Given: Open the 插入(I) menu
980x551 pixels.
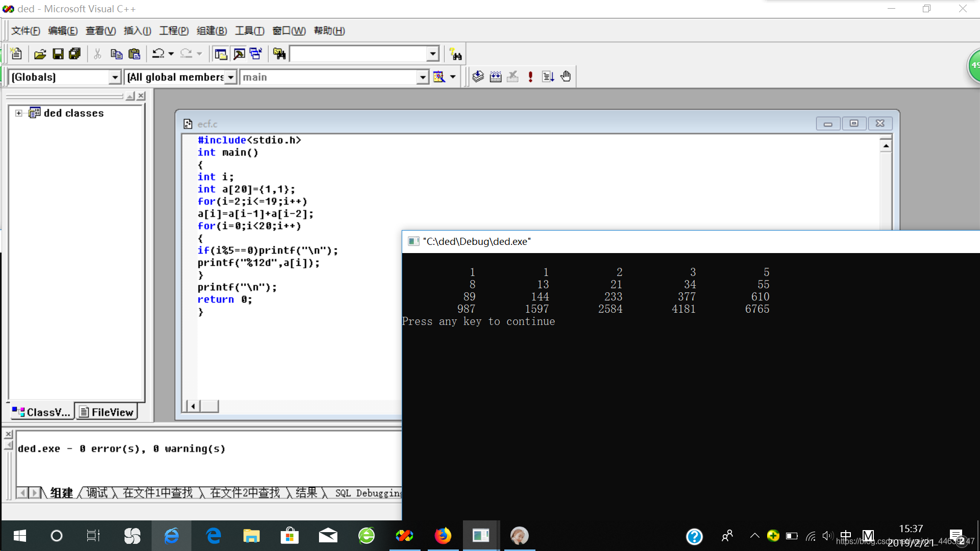Looking at the screenshot, I should point(137,31).
